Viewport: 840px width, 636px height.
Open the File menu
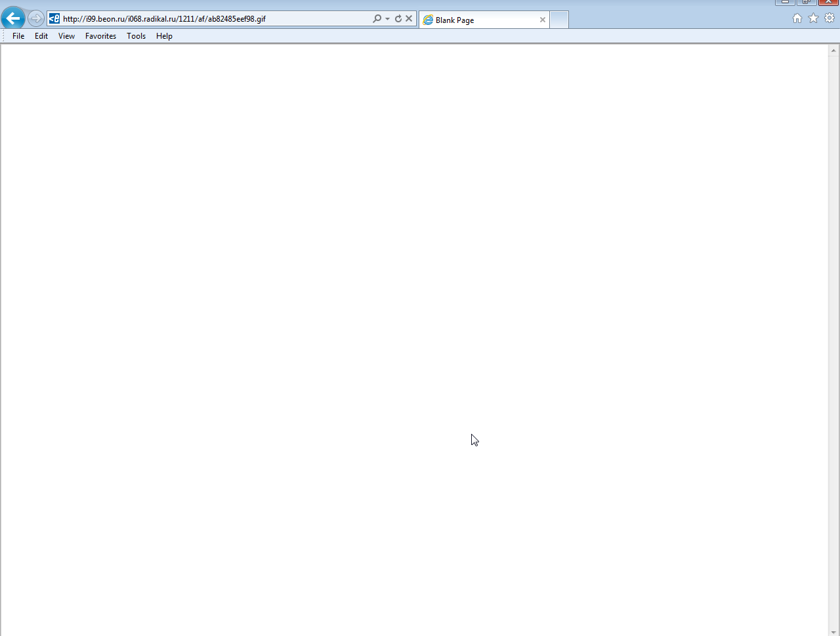coord(18,36)
